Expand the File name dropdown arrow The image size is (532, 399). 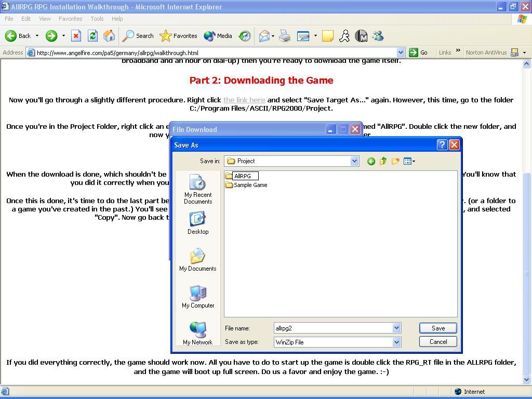(x=396, y=328)
